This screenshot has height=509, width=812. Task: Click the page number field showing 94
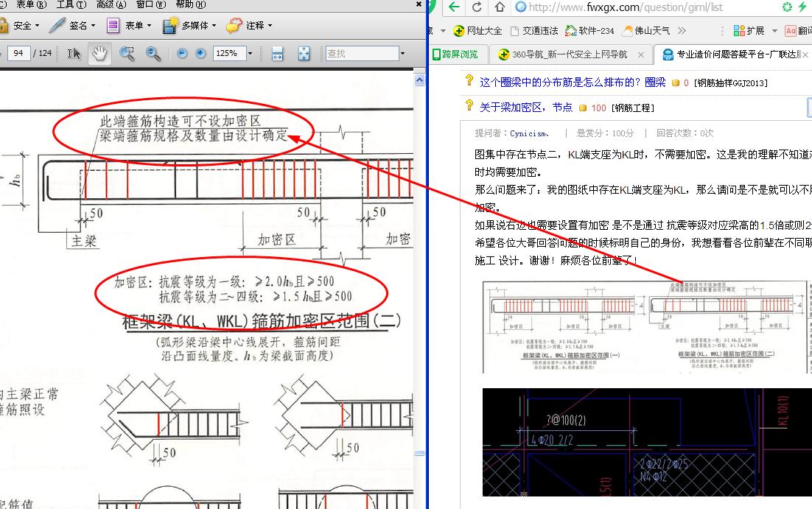coord(18,53)
